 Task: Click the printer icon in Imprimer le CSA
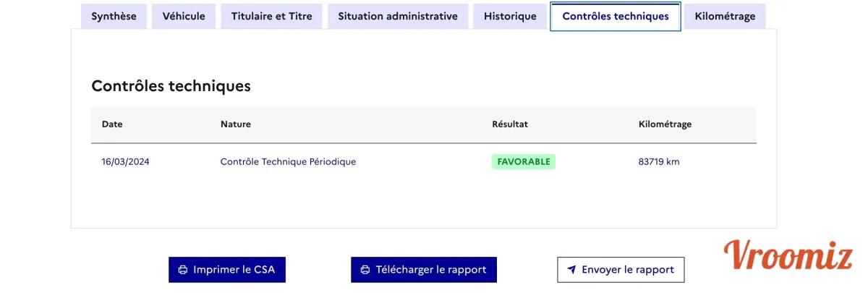pyautogui.click(x=183, y=270)
